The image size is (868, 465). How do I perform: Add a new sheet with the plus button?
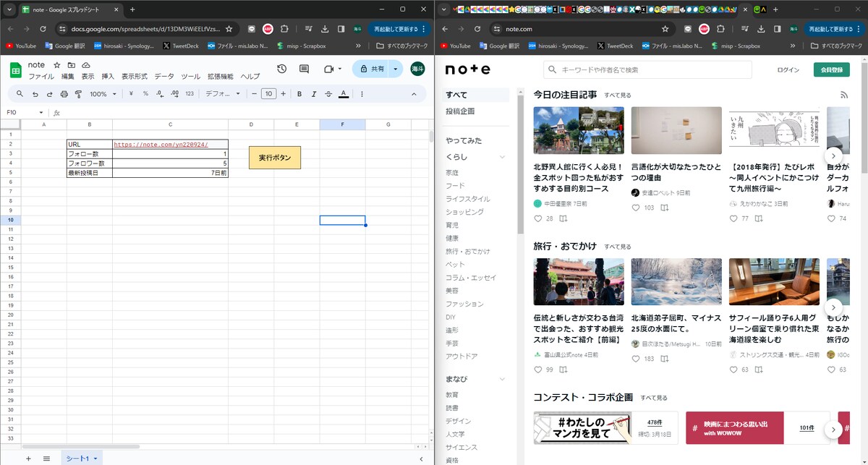(x=28, y=458)
